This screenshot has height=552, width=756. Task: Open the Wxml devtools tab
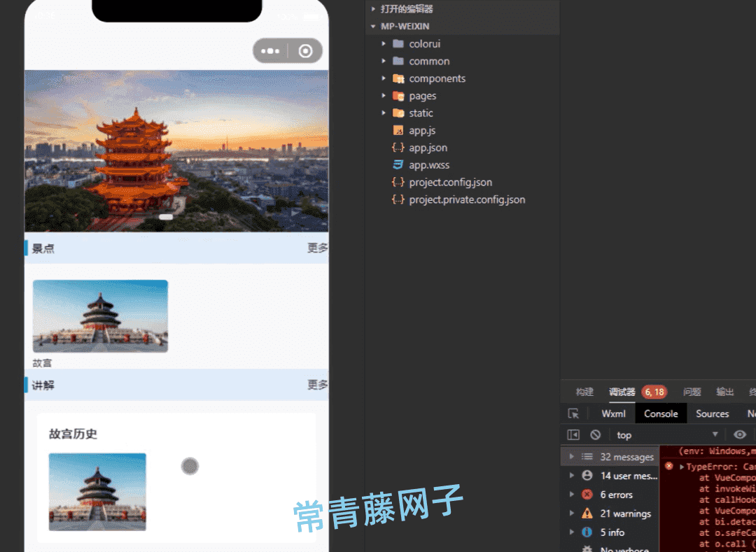[x=613, y=413]
